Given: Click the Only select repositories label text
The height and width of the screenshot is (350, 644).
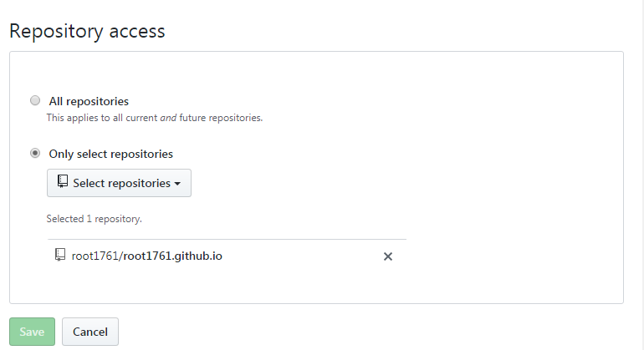Looking at the screenshot, I should (111, 154).
